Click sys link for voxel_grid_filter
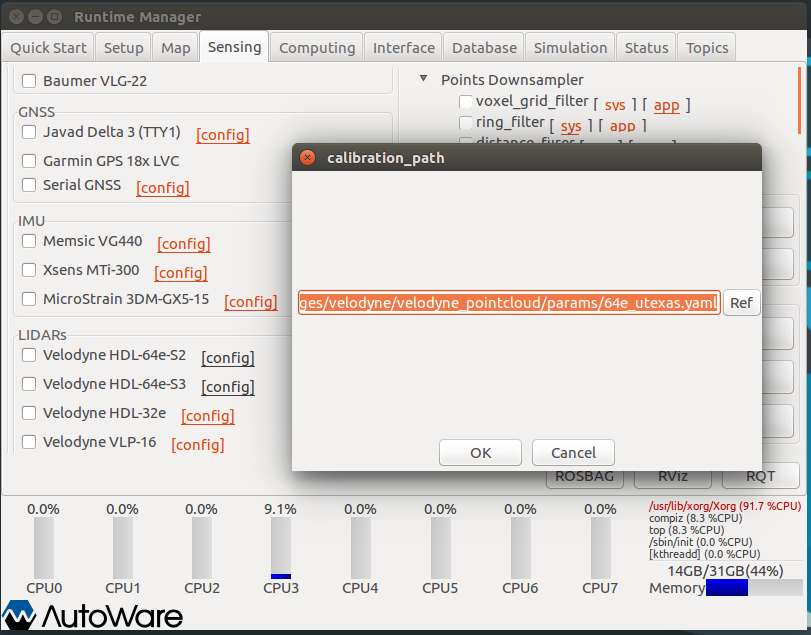 click(615, 105)
